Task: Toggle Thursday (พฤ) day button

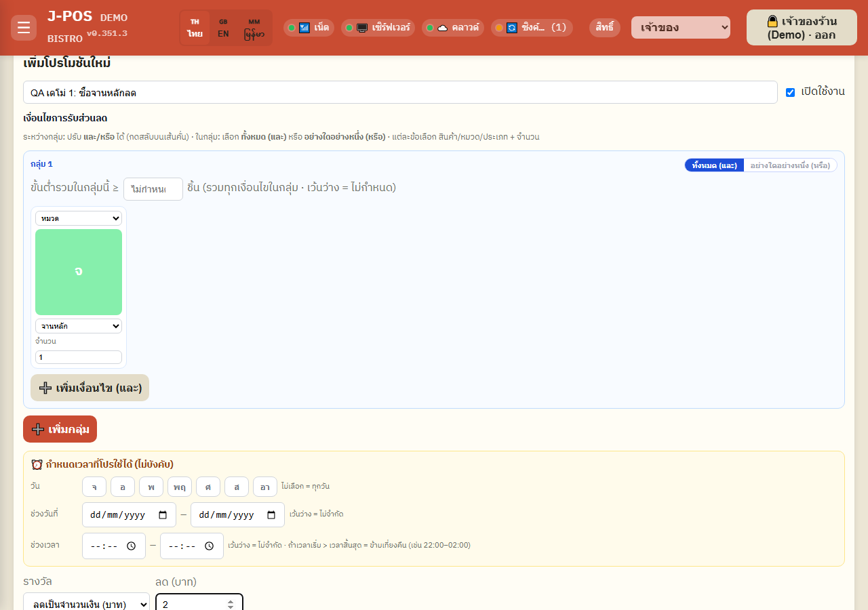Action: (x=180, y=487)
